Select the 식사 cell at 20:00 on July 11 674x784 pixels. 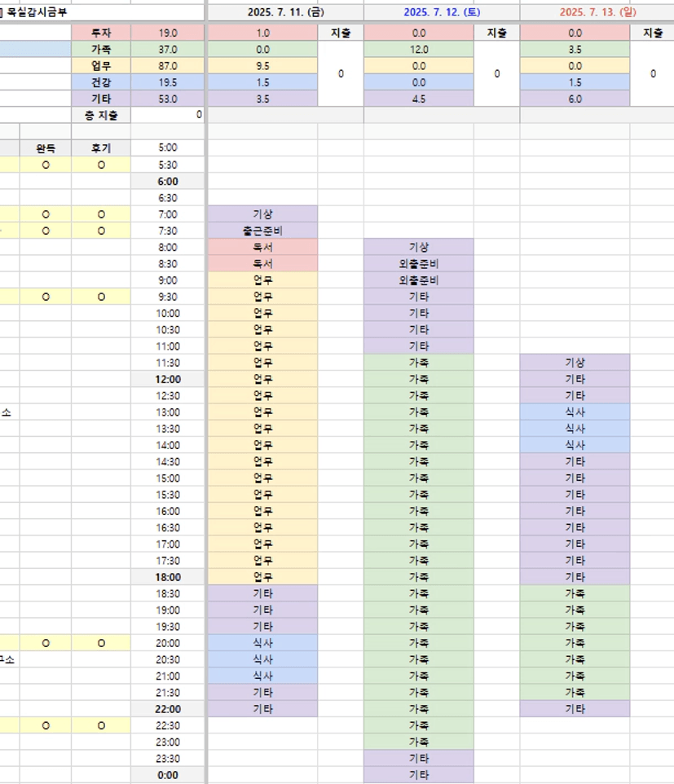[262, 644]
